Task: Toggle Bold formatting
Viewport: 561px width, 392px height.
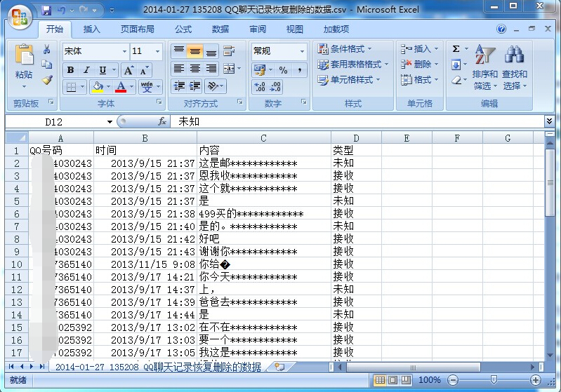Action: click(x=70, y=70)
